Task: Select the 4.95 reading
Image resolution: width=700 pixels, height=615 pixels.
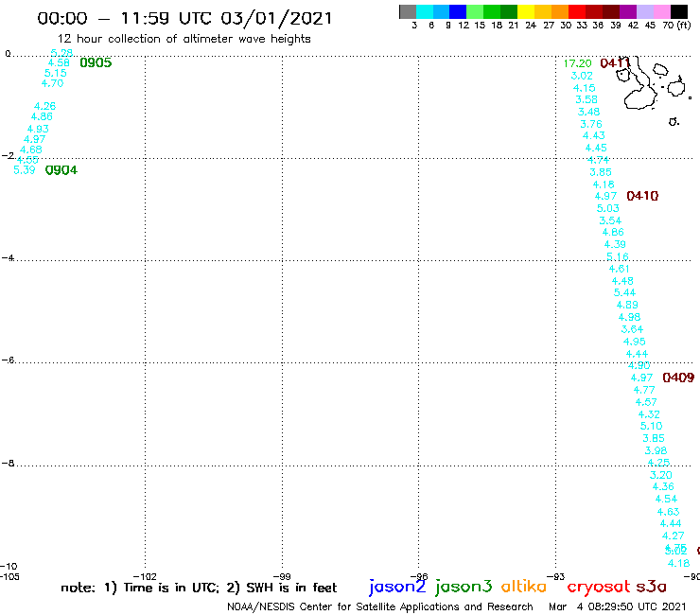Action: point(635,342)
